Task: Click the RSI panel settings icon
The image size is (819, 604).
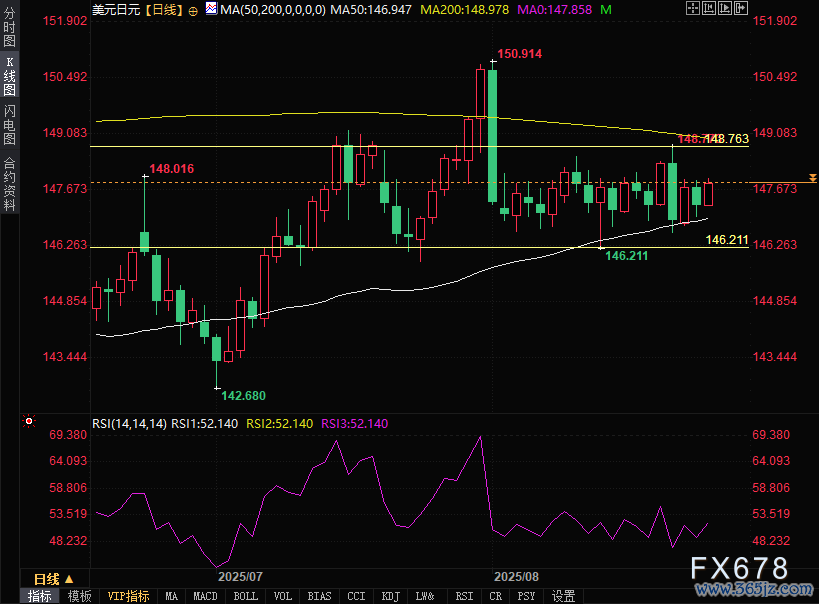Action: point(28,423)
